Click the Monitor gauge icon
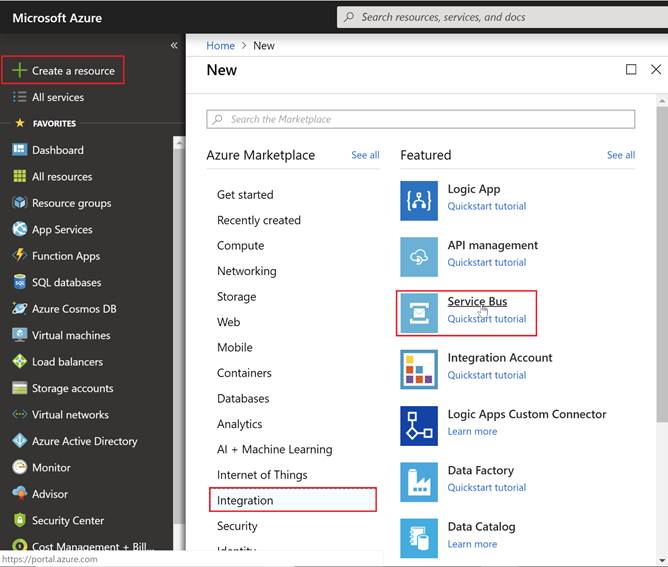 (x=19, y=467)
